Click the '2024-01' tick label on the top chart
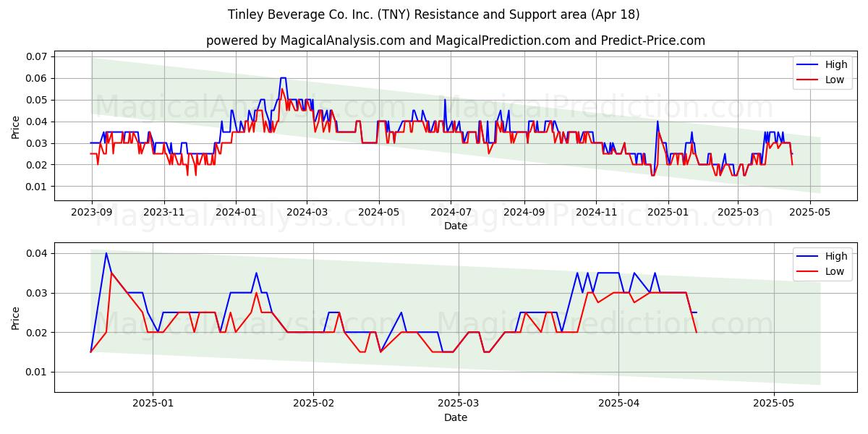Screen dimensions: 868x434 pos(236,213)
